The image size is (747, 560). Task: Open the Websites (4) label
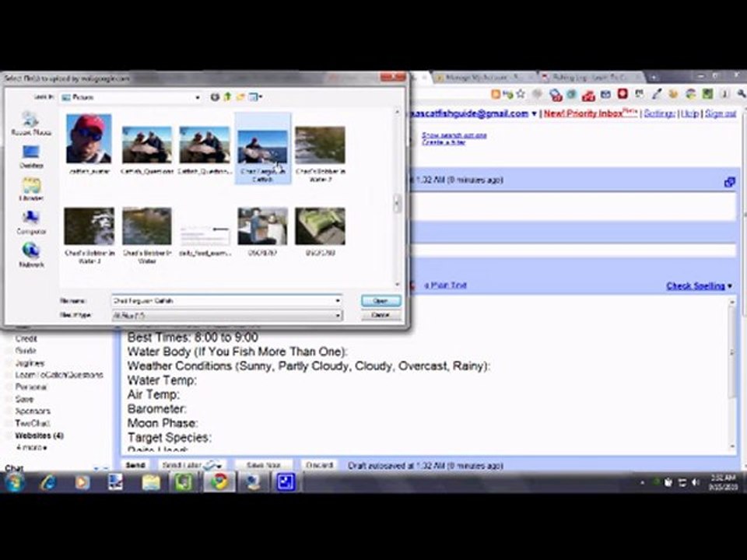39,436
